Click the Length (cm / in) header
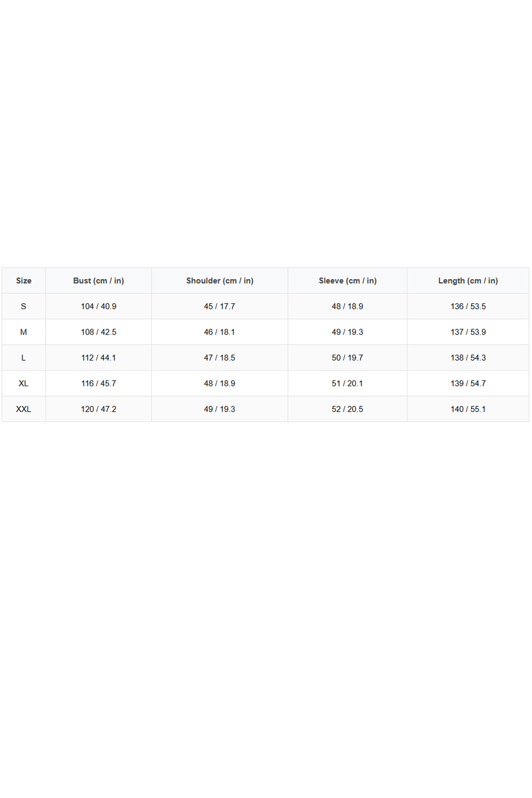 point(468,281)
